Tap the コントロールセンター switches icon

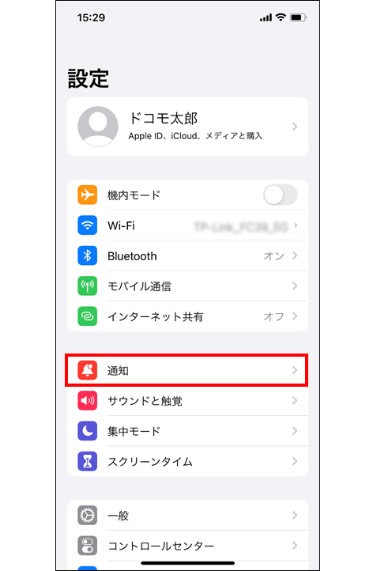[x=88, y=546]
